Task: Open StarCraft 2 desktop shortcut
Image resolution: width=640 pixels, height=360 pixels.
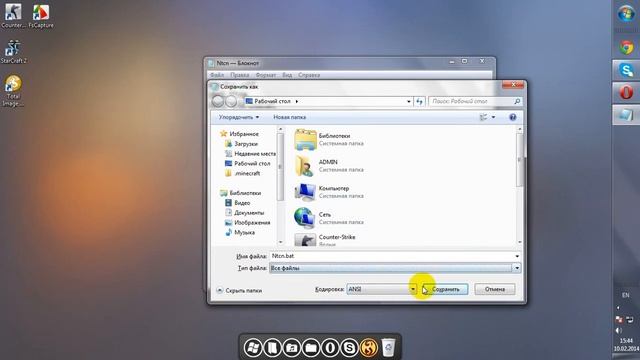Action: coord(13,51)
